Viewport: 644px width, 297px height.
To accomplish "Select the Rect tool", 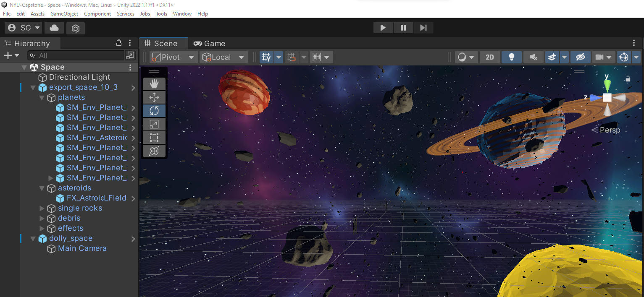I will 154,138.
